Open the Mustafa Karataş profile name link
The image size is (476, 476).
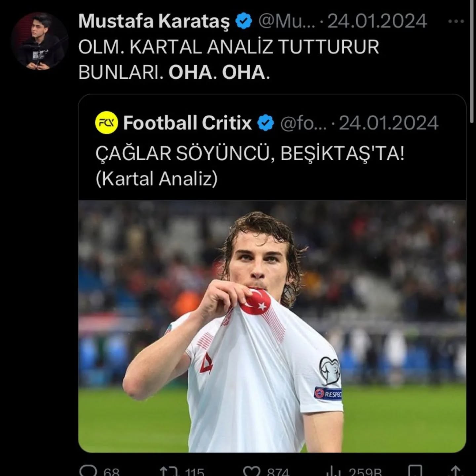(x=154, y=21)
